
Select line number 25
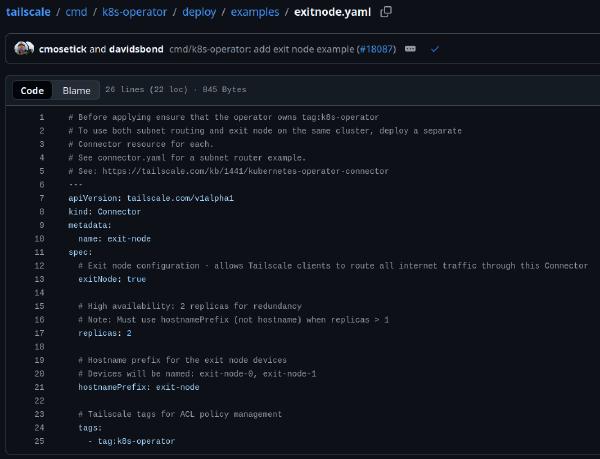[x=39, y=441]
